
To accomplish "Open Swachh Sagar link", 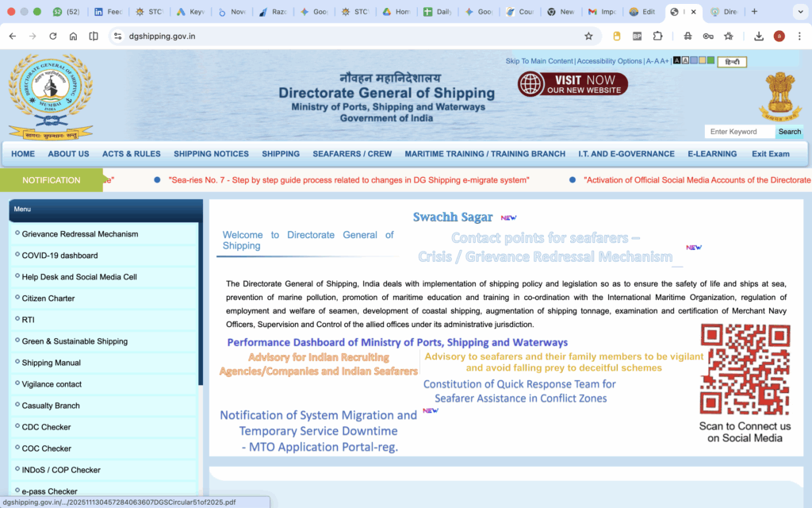I will pyautogui.click(x=453, y=217).
